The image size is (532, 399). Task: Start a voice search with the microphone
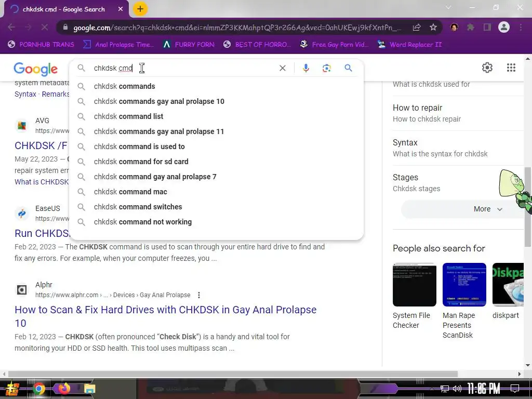(x=305, y=68)
